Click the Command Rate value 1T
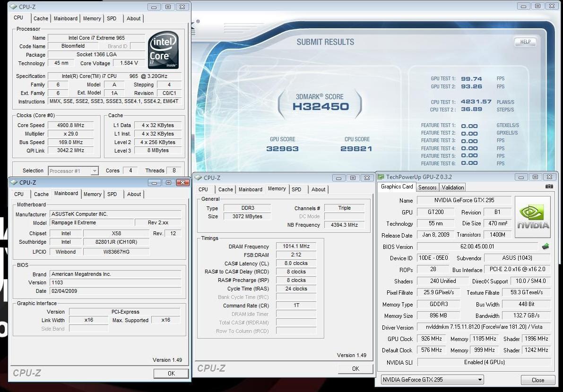Screen dimensions: 563x392 [296, 305]
